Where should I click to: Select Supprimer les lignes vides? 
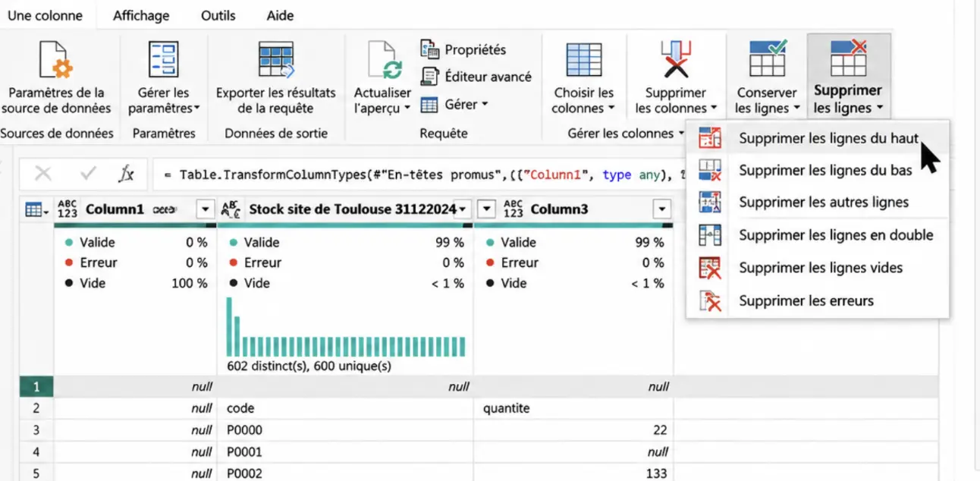(x=818, y=268)
